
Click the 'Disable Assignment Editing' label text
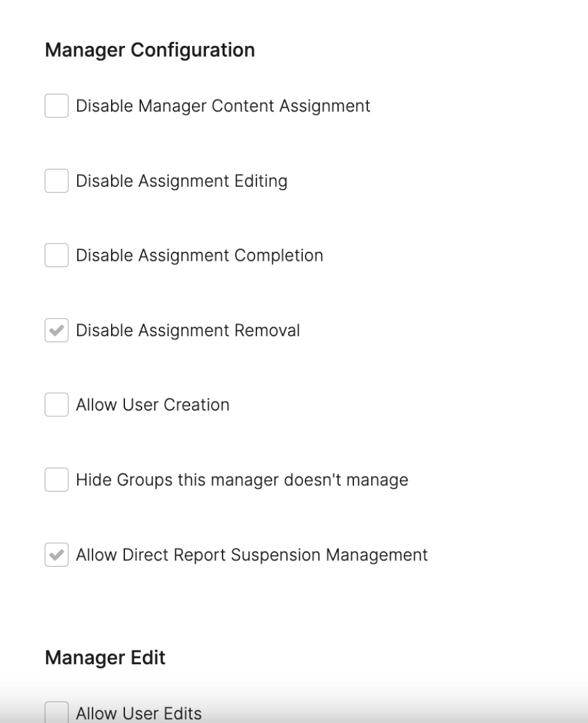(x=182, y=181)
